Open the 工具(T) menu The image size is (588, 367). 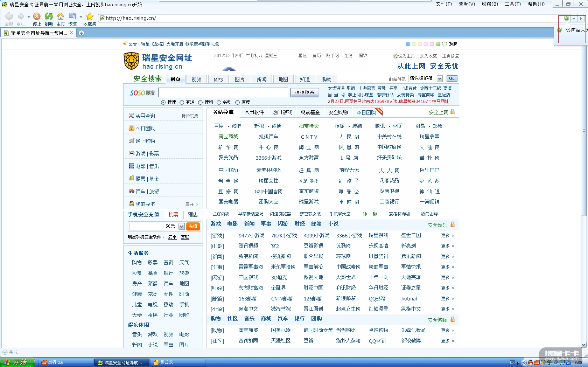click(512, 4)
